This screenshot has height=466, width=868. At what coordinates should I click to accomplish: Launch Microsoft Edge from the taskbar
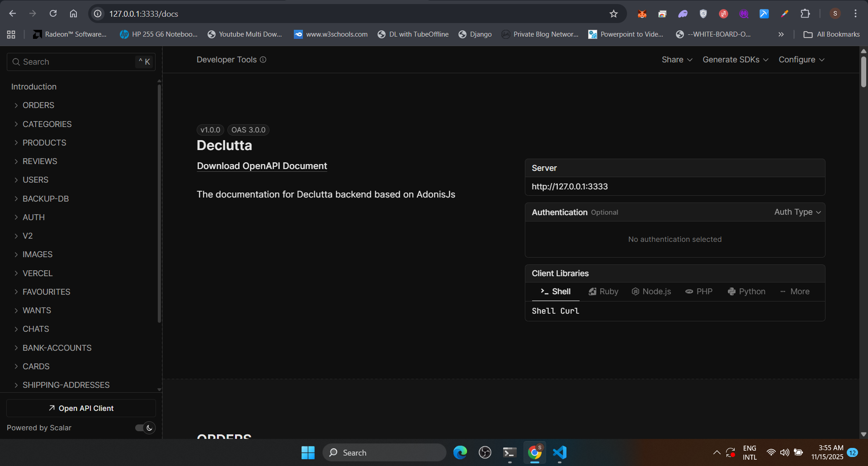460,452
